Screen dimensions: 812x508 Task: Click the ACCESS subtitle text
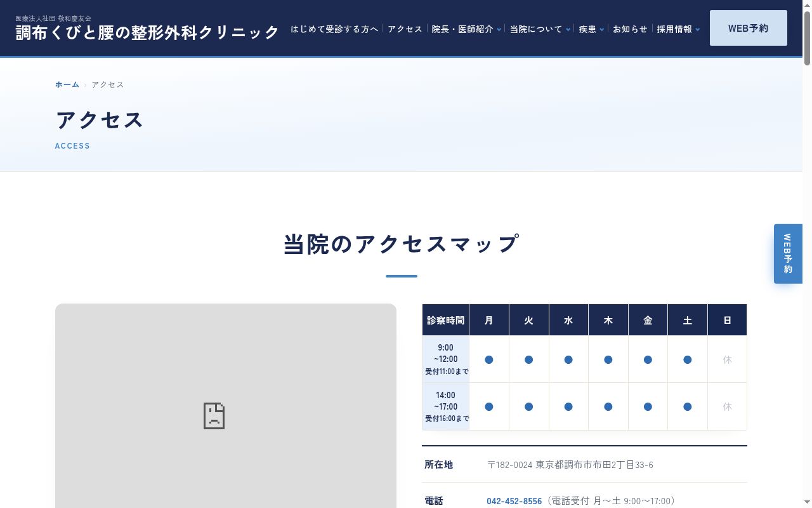(72, 145)
